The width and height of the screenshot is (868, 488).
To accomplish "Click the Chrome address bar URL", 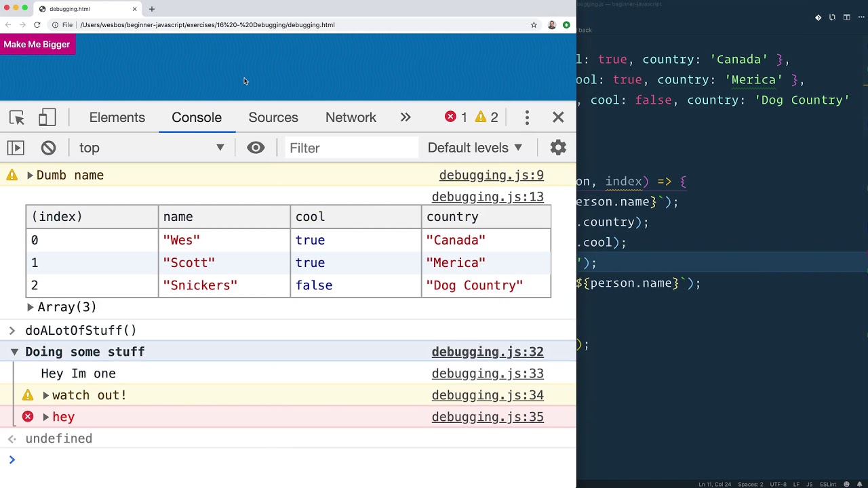I will coord(208,25).
